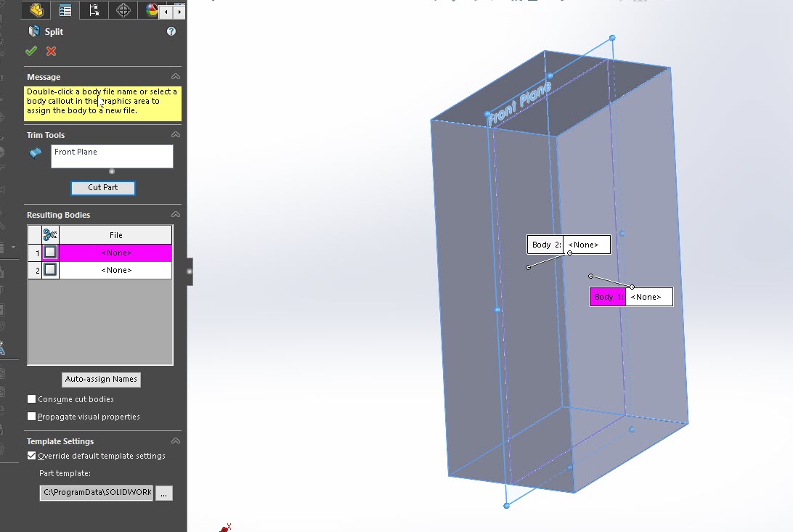Confirm Split with the green checkmark
This screenshot has height=532, width=793.
[x=31, y=51]
